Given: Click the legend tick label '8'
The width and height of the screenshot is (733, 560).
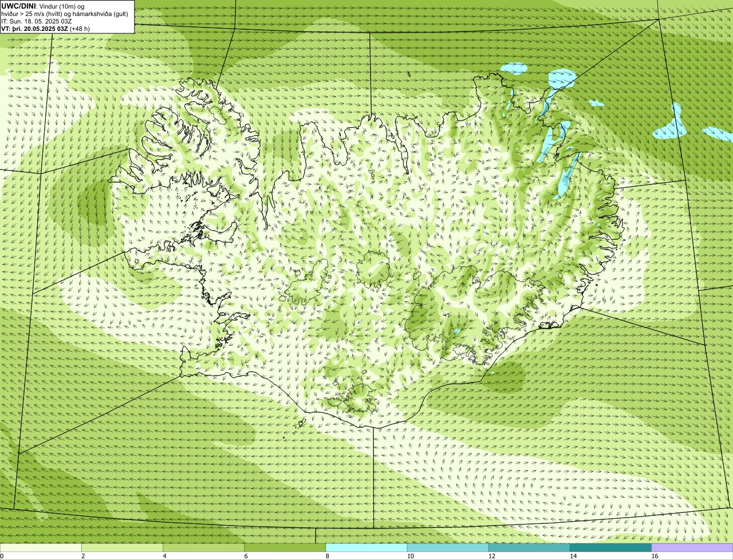Looking at the screenshot, I should (x=327, y=556).
